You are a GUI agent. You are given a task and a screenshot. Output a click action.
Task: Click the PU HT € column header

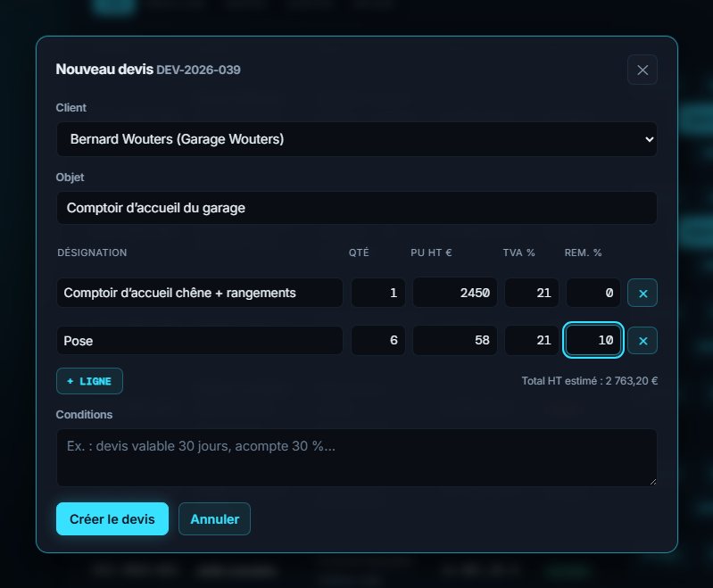coord(431,253)
